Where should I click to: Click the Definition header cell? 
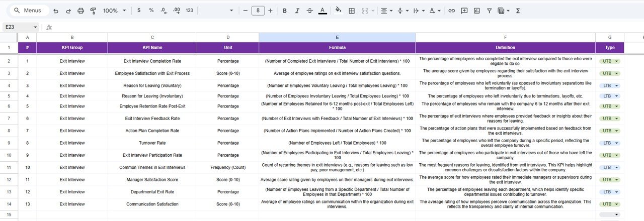(505, 48)
